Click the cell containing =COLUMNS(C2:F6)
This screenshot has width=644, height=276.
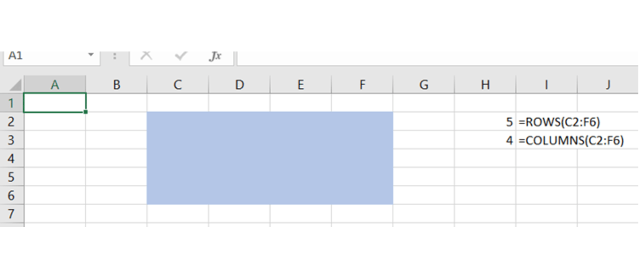point(546,140)
